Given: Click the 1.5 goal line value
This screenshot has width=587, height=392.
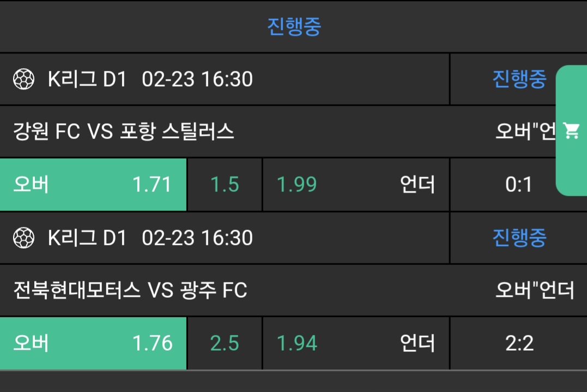Looking at the screenshot, I should [225, 185].
